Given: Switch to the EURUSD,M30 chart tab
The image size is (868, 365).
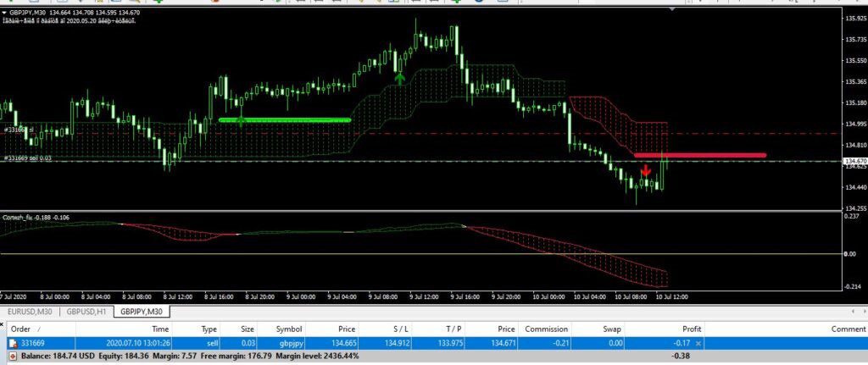Looking at the screenshot, I should [30, 312].
